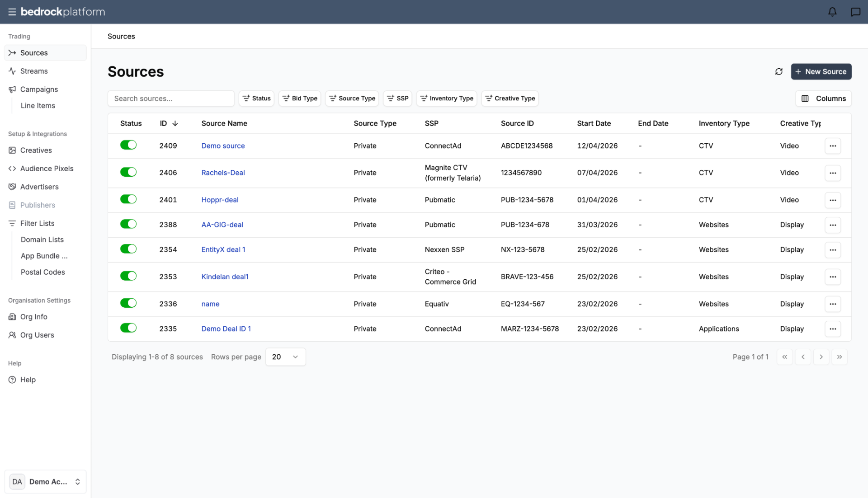Go to the last page
Image resolution: width=868 pixels, height=498 pixels.
(x=840, y=357)
